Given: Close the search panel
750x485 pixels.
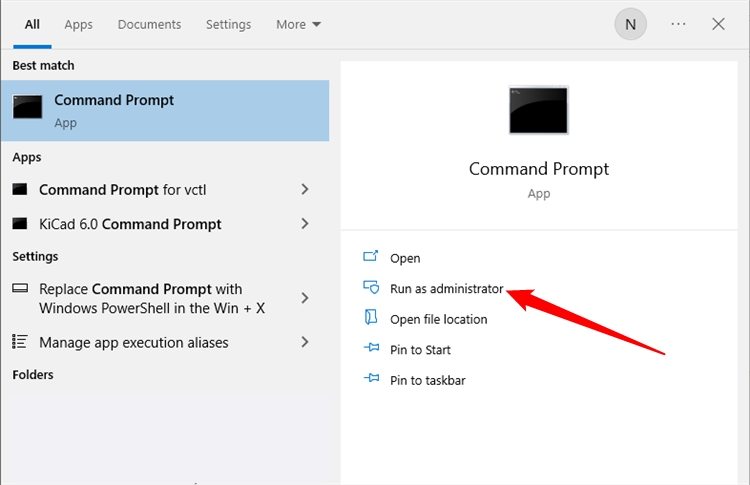Looking at the screenshot, I should [718, 24].
